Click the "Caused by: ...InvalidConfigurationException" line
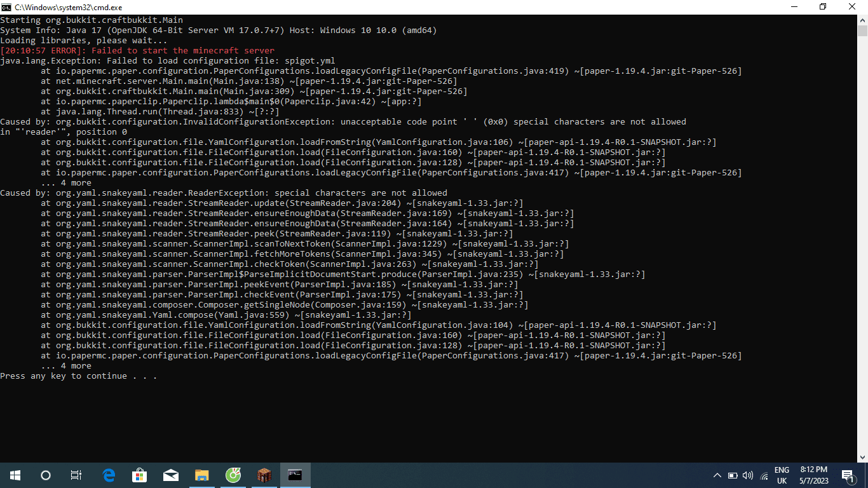The height and width of the screenshot is (488, 868). (x=343, y=122)
